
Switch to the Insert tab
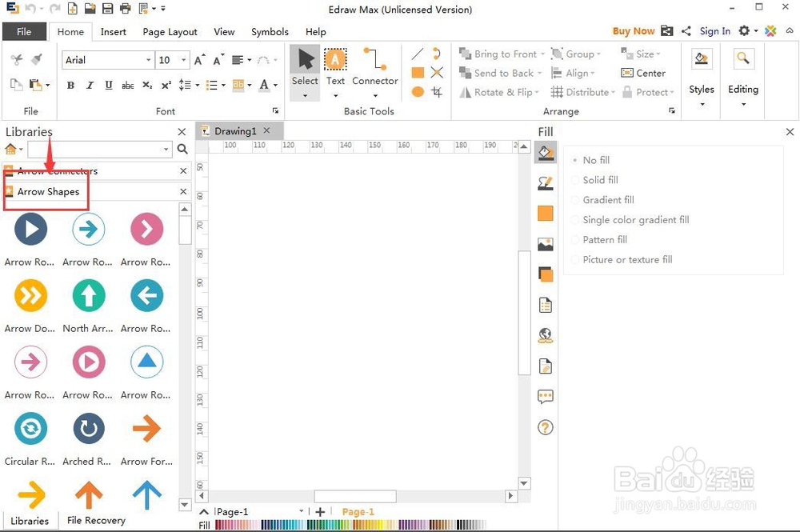pos(114,32)
